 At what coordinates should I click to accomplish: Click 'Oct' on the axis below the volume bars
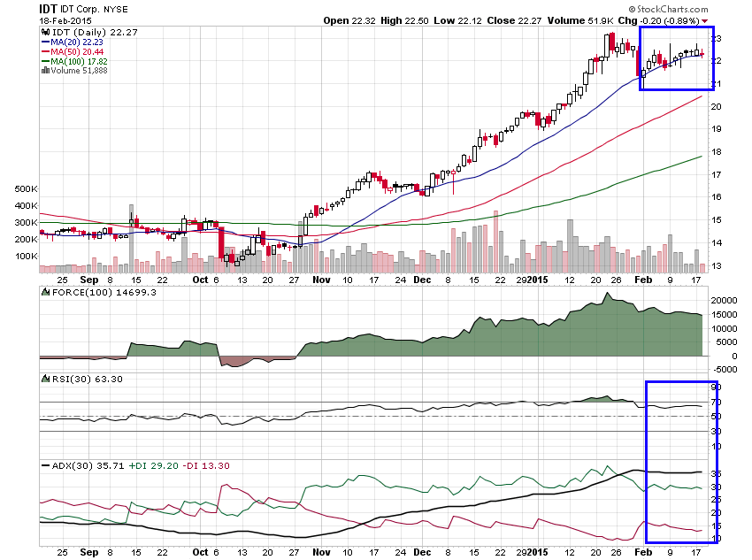click(200, 280)
